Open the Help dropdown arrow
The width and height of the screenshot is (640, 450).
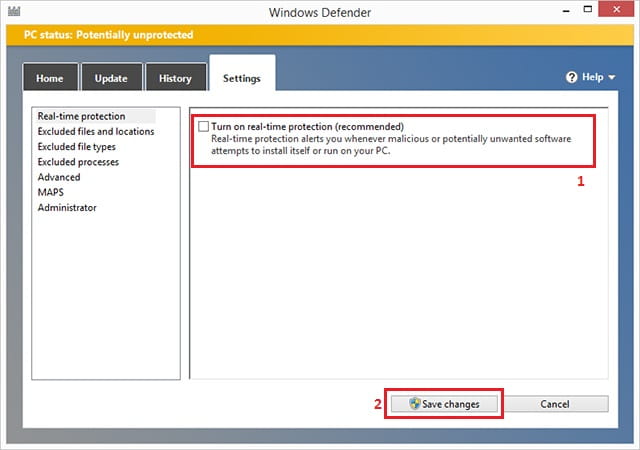tap(611, 77)
